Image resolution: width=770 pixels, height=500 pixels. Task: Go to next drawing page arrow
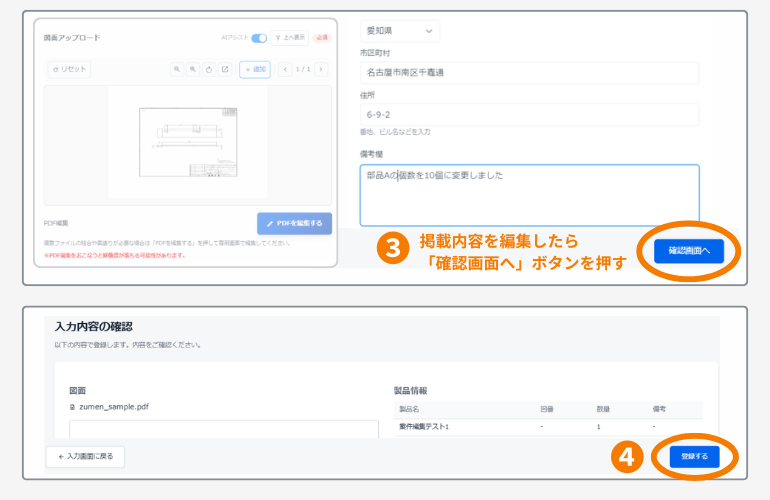321,69
